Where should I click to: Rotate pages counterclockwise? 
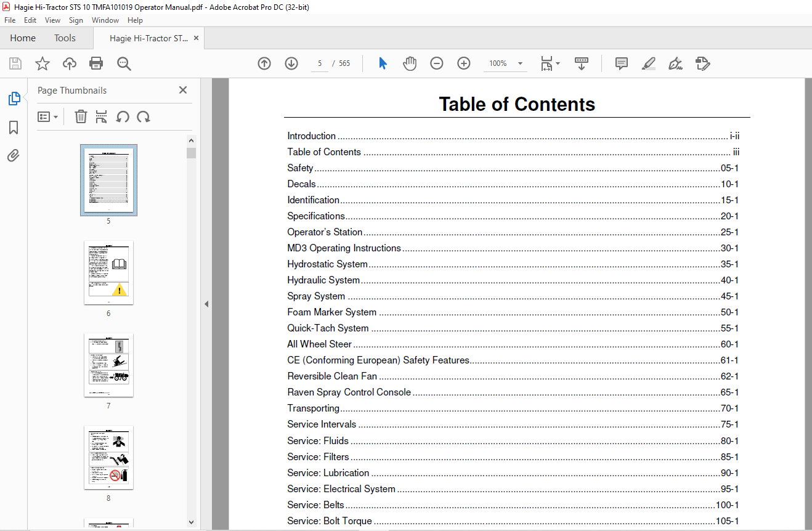tap(123, 116)
